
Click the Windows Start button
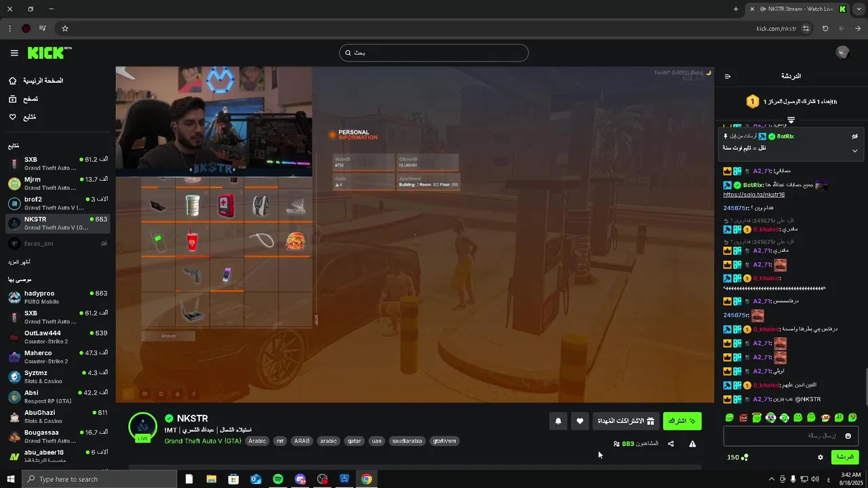click(11, 479)
